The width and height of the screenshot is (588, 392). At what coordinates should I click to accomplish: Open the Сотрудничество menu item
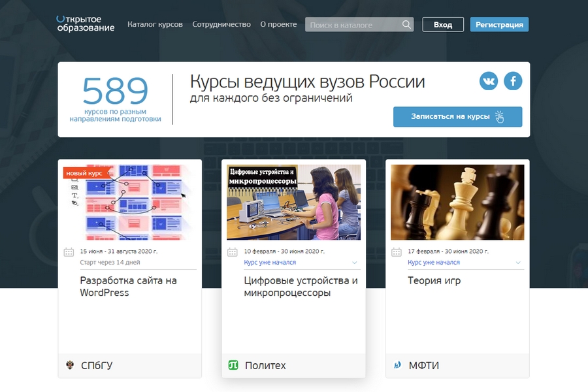221,24
